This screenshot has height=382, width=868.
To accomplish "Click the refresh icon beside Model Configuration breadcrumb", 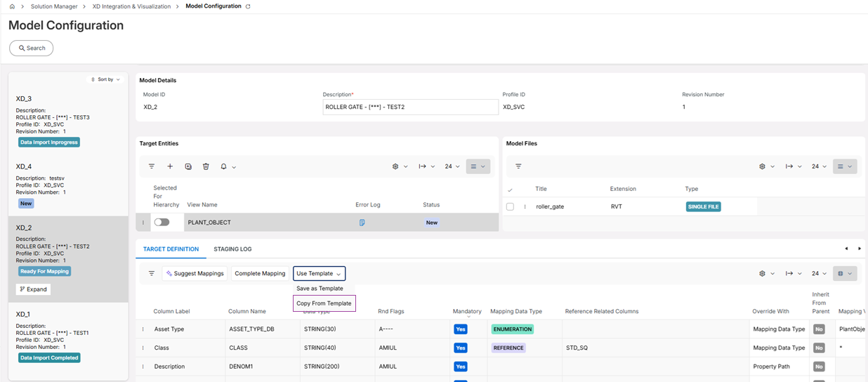I will coord(248,6).
